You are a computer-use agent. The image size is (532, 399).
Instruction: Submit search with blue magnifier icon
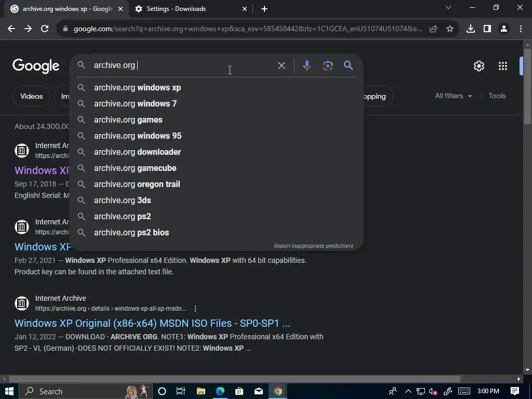click(349, 65)
